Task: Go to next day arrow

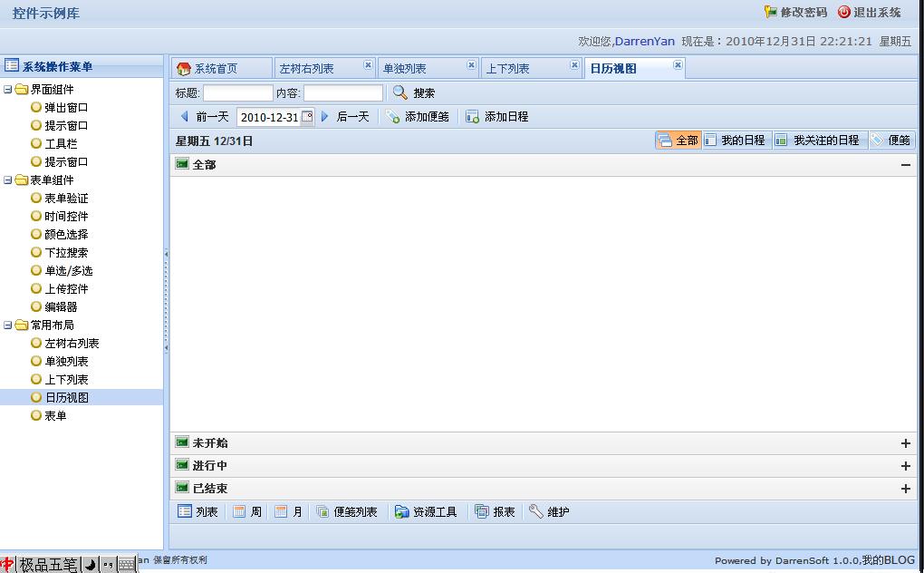Action: pyautogui.click(x=325, y=117)
